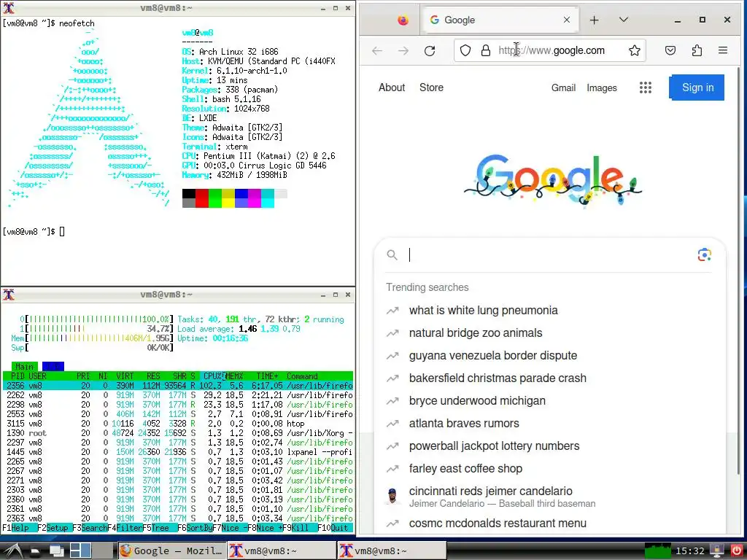Click green CPU usage monitor in tray

pos(657,551)
